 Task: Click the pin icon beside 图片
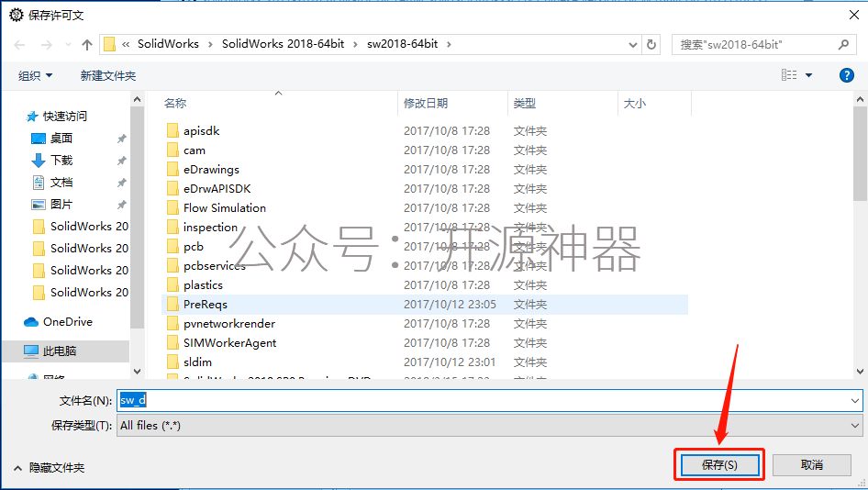tap(121, 205)
